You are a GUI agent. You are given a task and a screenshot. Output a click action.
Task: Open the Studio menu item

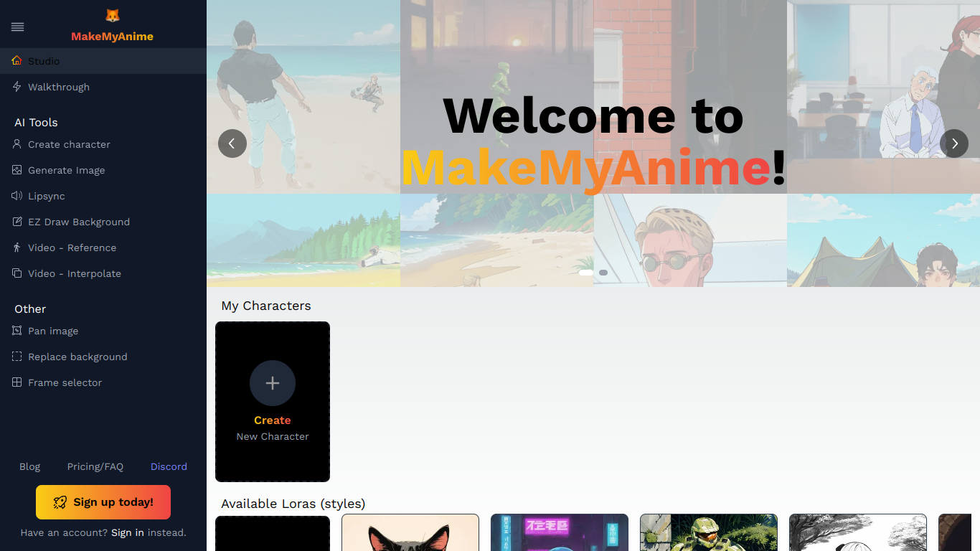(x=103, y=61)
